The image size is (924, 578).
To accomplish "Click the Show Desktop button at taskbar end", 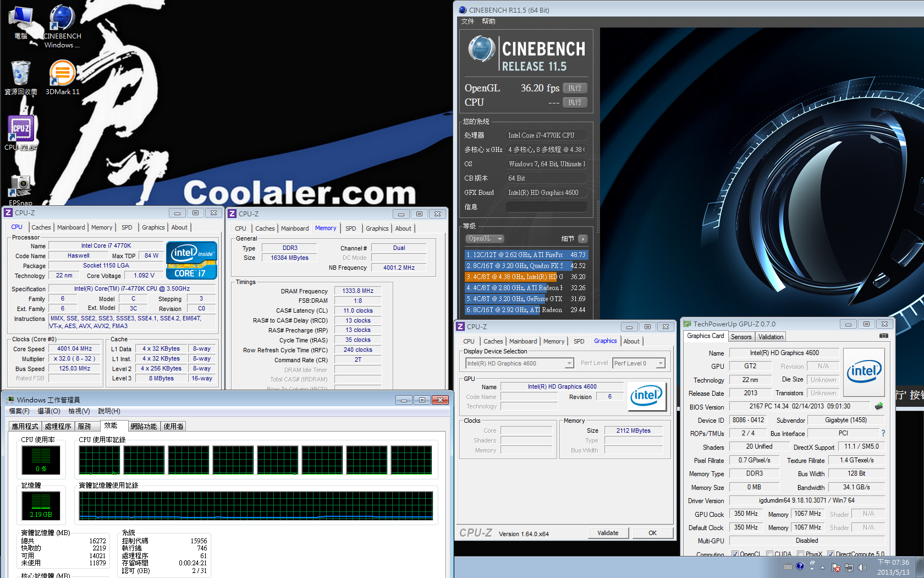I will [x=920, y=568].
